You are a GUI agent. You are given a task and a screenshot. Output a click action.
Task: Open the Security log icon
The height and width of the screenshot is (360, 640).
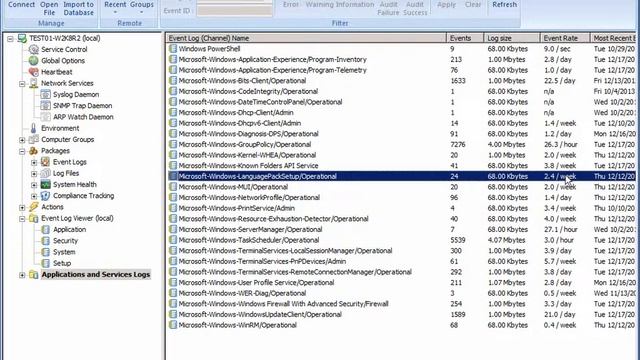45,241
